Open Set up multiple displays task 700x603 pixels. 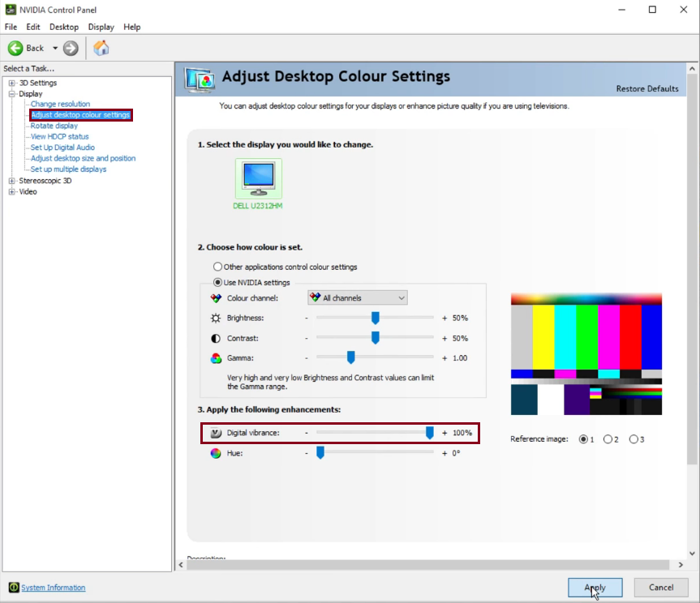coord(68,169)
